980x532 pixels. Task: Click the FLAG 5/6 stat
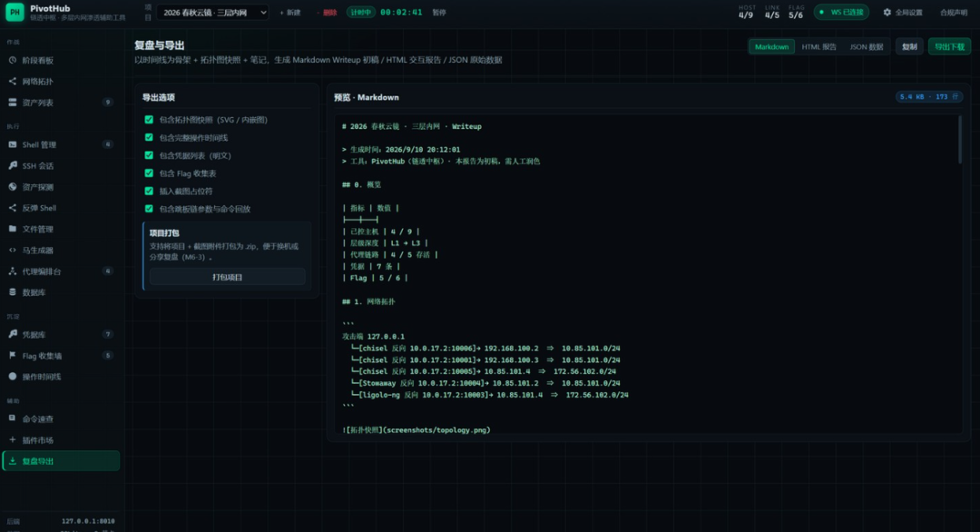coord(796,12)
